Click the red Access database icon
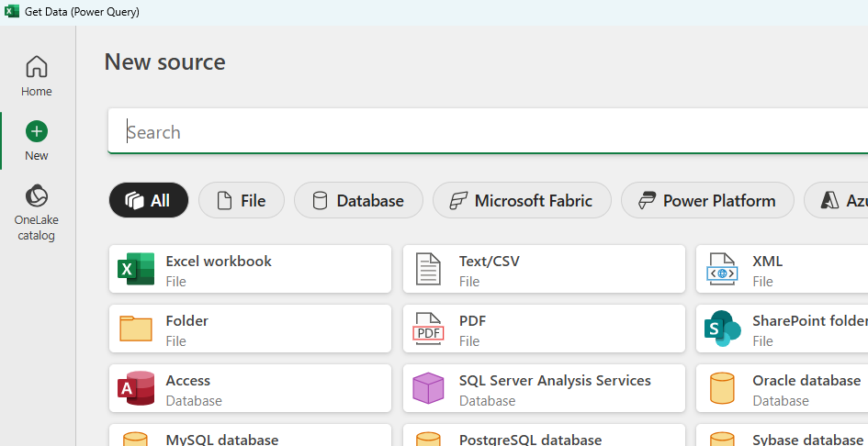 [x=136, y=388]
